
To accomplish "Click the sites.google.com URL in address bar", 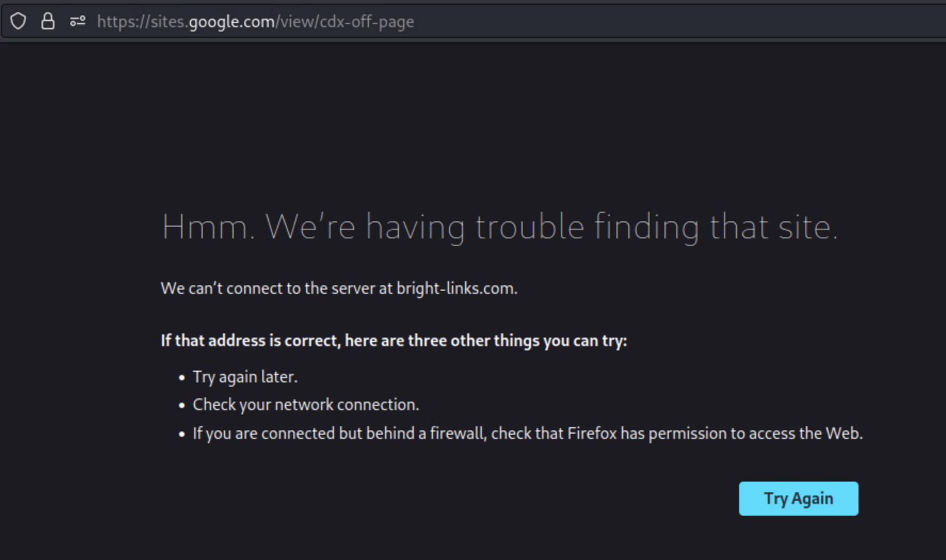I will [255, 22].
